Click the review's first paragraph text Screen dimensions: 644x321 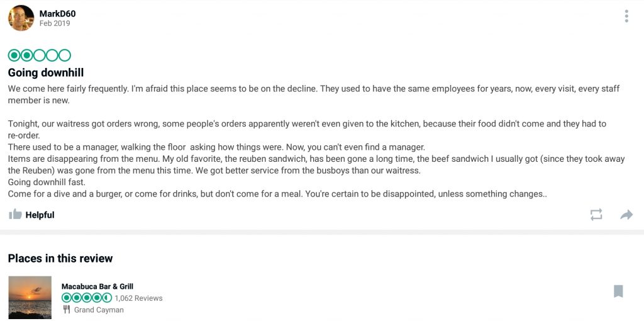(314, 94)
